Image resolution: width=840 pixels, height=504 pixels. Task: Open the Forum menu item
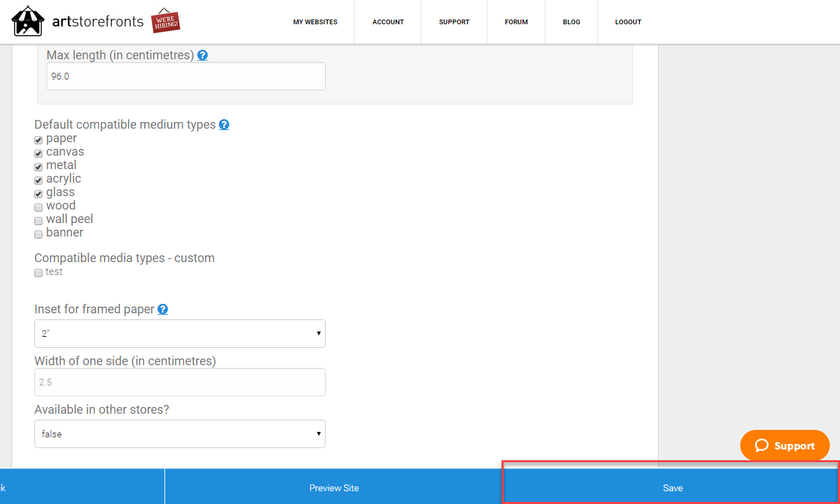click(516, 22)
